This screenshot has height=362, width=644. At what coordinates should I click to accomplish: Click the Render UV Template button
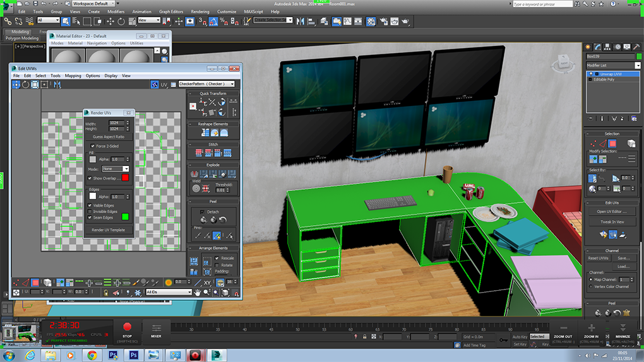(x=108, y=230)
